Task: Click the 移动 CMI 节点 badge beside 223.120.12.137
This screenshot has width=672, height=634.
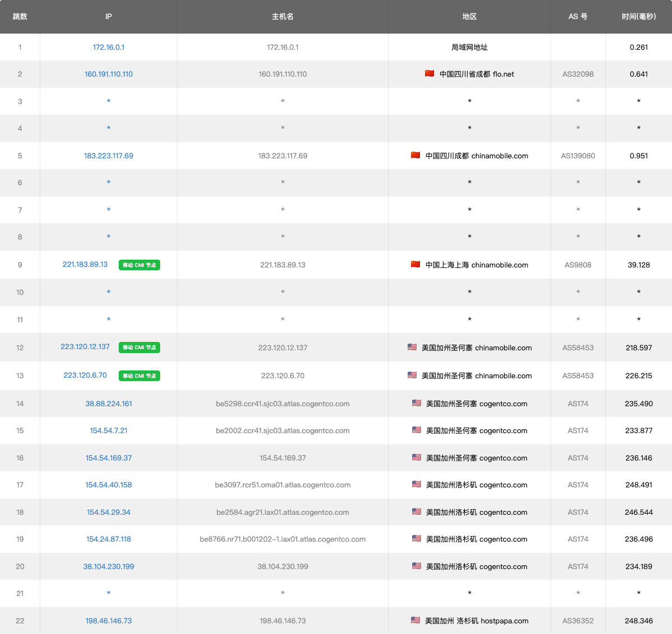Action: [x=139, y=347]
